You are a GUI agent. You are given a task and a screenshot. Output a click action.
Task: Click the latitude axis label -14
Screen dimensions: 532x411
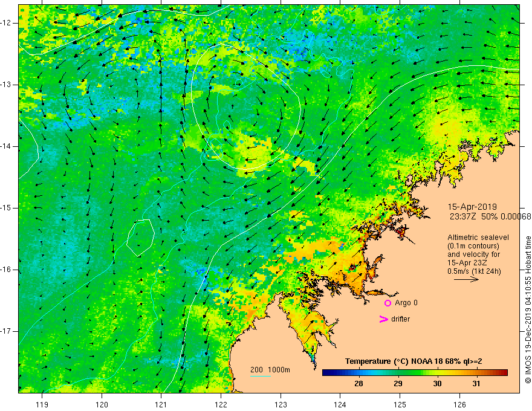[7, 146]
